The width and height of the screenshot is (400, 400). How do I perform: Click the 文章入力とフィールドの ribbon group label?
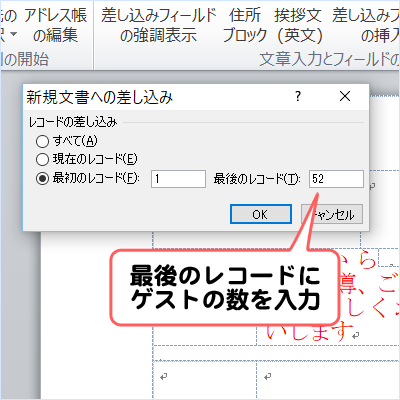pos(329,59)
